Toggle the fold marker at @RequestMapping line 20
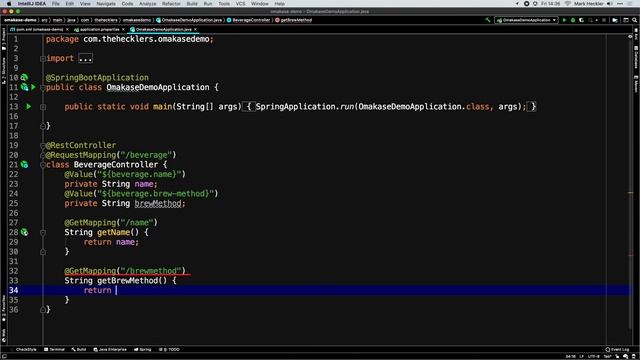This screenshot has height=360, width=640. [x=43, y=155]
